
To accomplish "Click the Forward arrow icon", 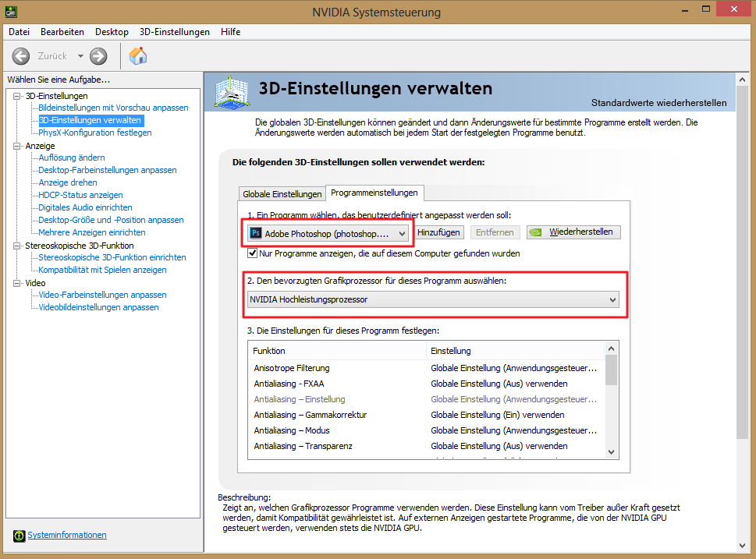I will (98, 56).
